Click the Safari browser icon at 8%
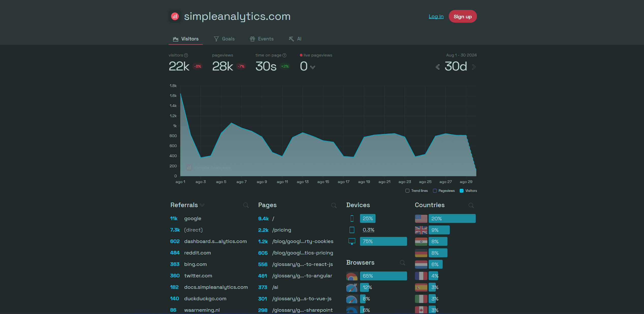 click(352, 299)
